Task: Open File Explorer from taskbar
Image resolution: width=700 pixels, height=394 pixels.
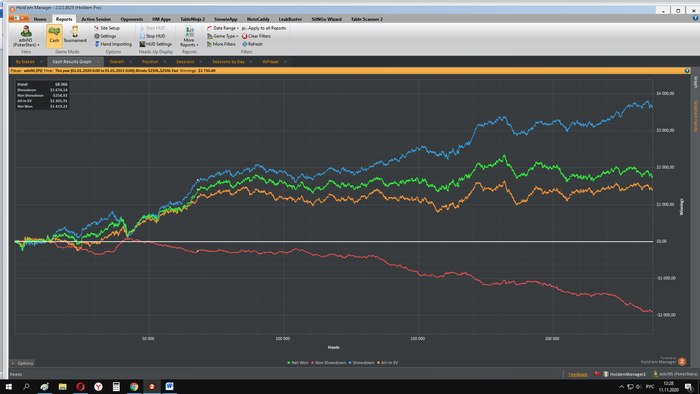Action: pyautogui.click(x=62, y=386)
